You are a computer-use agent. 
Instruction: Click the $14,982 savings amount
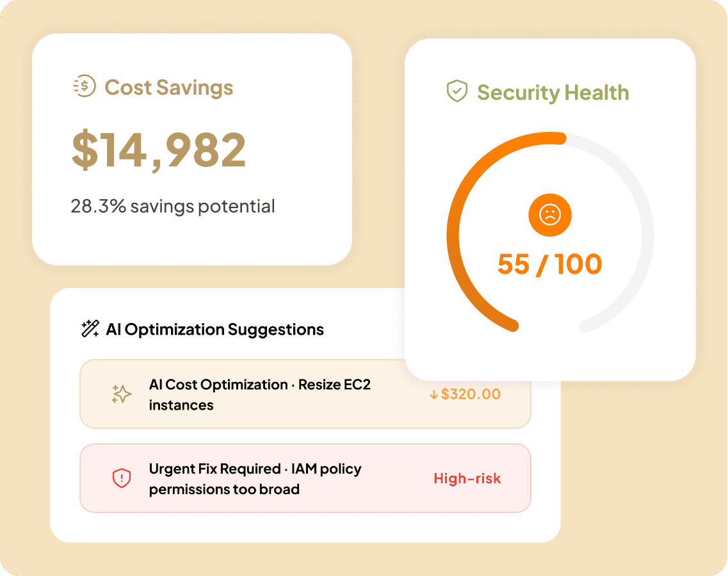point(159,150)
